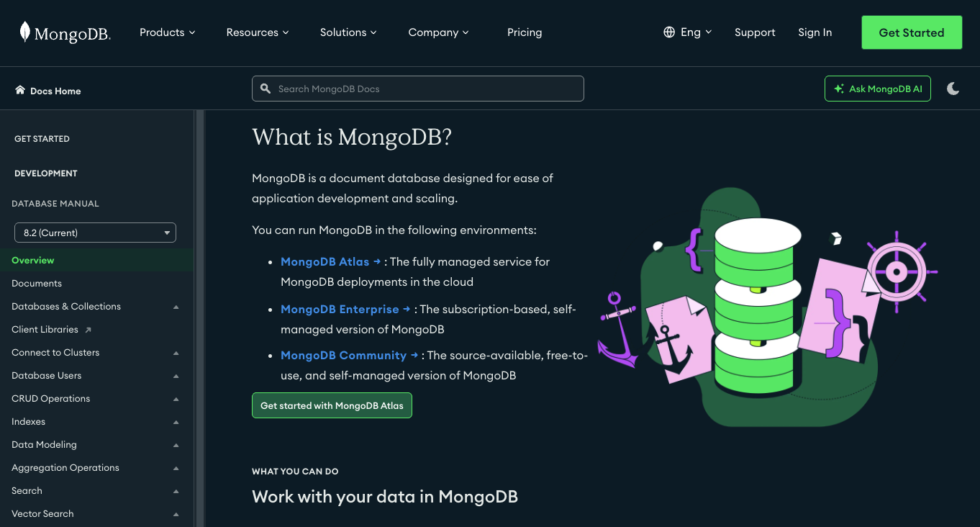Click the search magnifier icon
980x527 pixels.
point(265,89)
